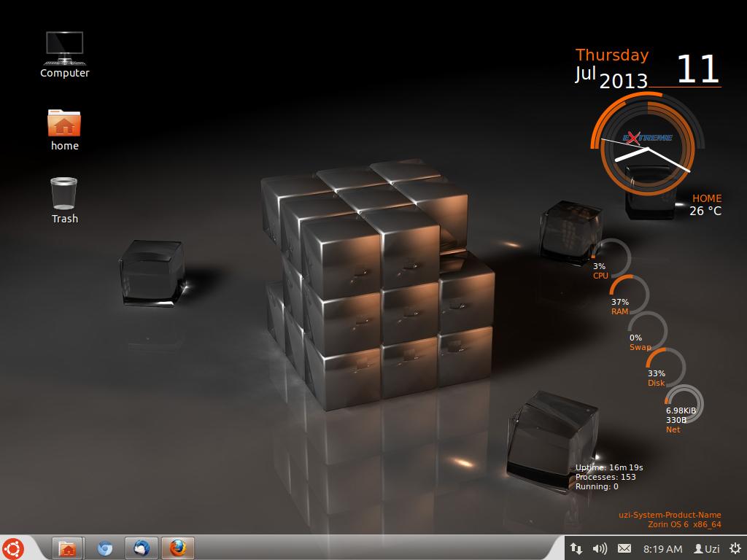This screenshot has width=747, height=560.
Task: Open the network connections indicator
Action: (x=576, y=548)
